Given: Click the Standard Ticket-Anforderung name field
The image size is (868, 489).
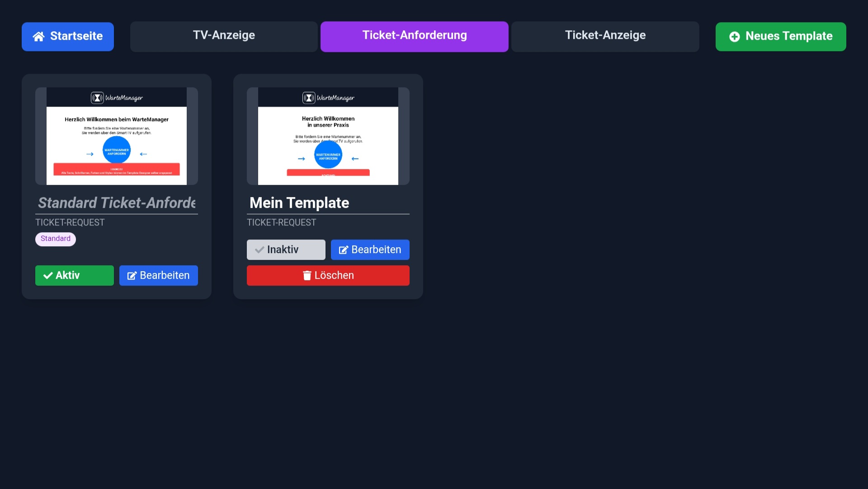Looking at the screenshot, I should click(116, 203).
